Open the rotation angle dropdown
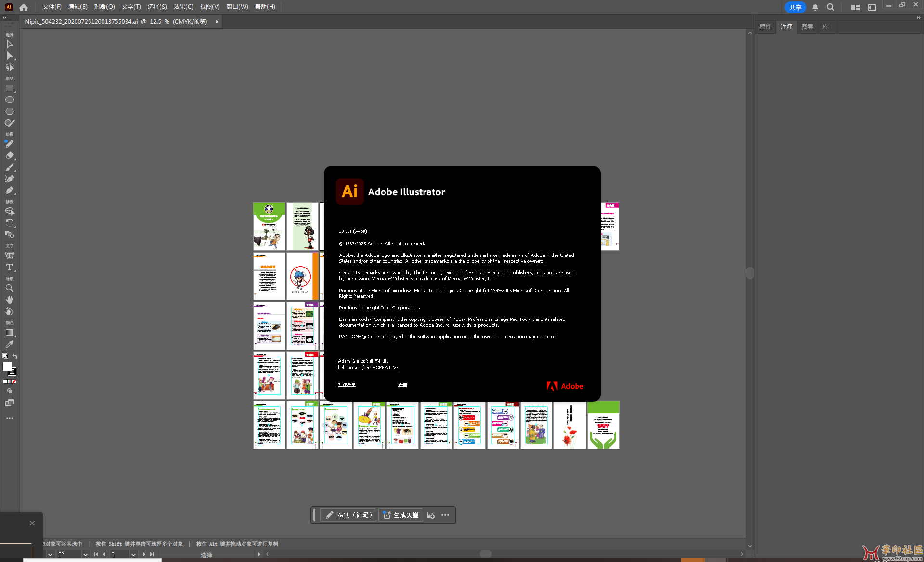Image resolution: width=924 pixels, height=562 pixels. 85,554
